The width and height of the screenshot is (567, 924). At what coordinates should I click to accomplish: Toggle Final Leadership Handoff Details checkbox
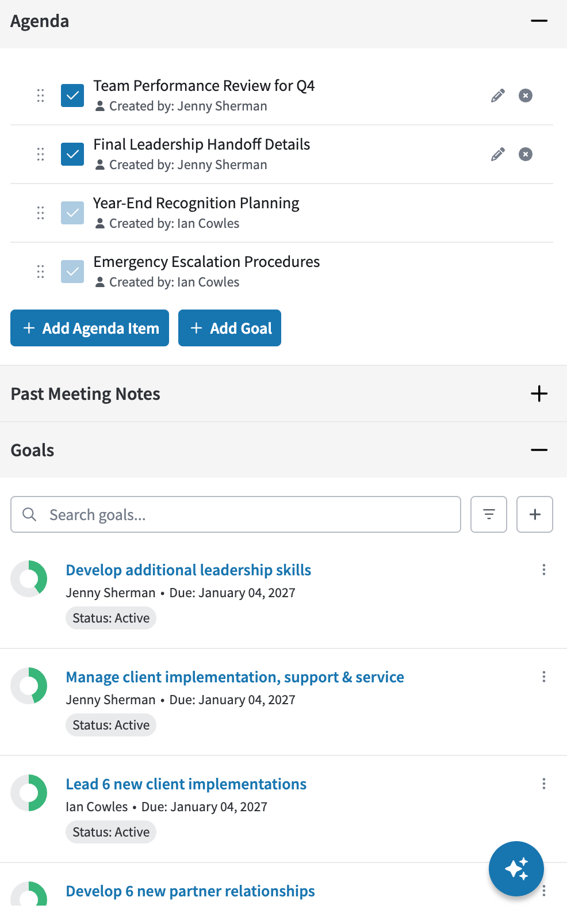[72, 154]
